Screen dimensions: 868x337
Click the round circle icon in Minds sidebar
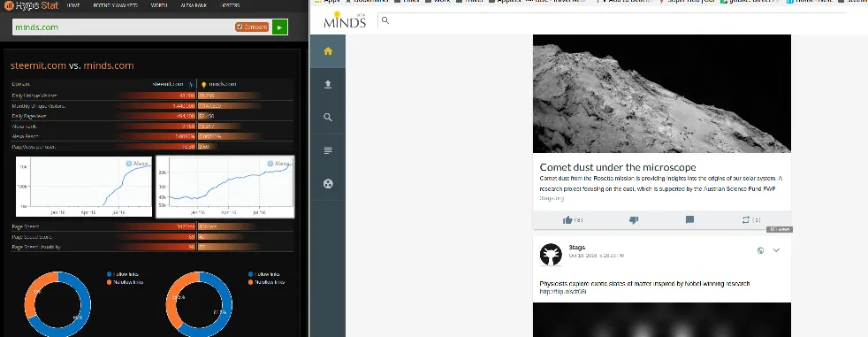[328, 184]
